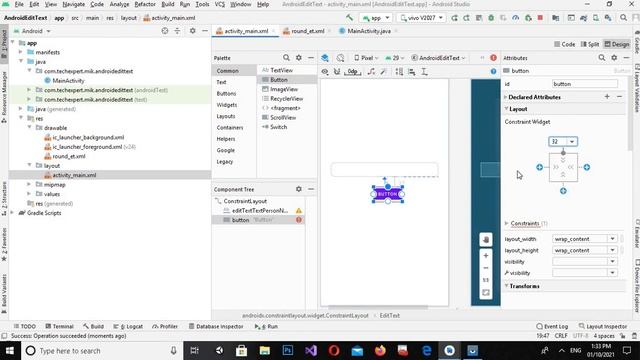Image resolution: width=640 pixels, height=360 pixels.
Task: Zoom in with the plus button
Action: coord(486,256)
